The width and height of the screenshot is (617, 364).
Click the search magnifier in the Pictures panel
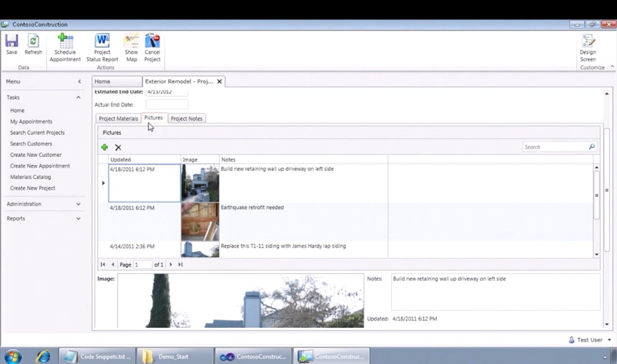[592, 147]
